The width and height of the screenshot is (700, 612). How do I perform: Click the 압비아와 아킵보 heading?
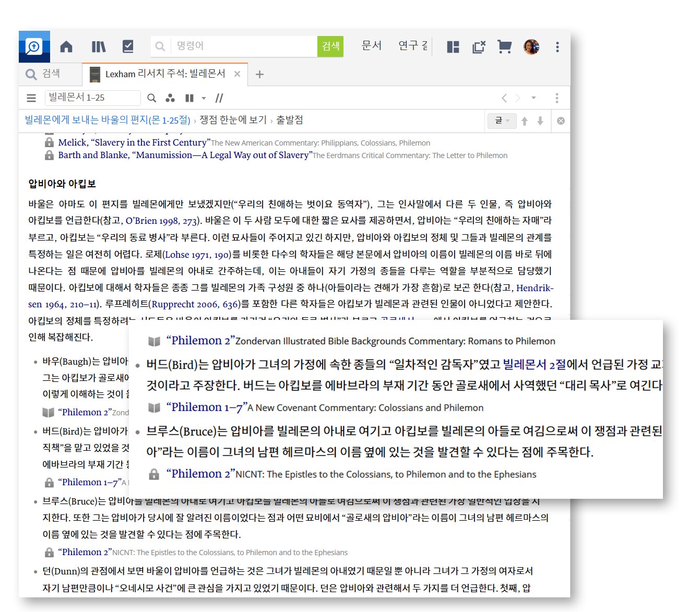pos(62,184)
